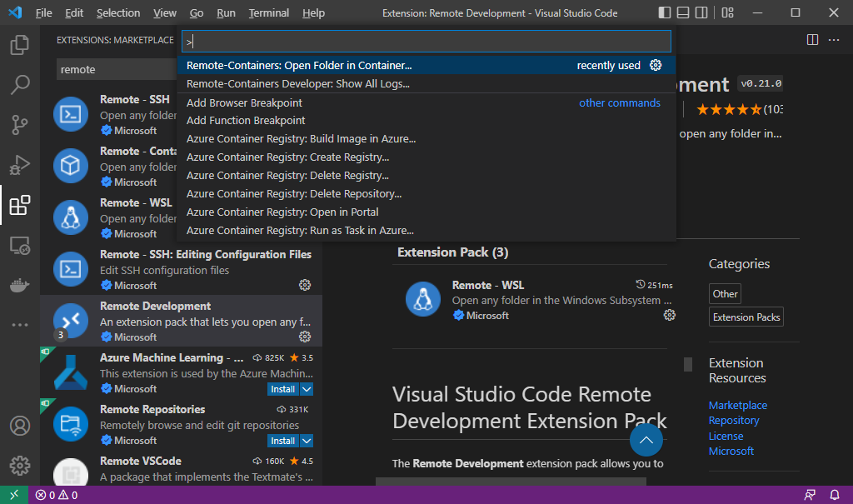The height and width of the screenshot is (504, 853).
Task: Open the Repository resource link
Action: coord(733,421)
